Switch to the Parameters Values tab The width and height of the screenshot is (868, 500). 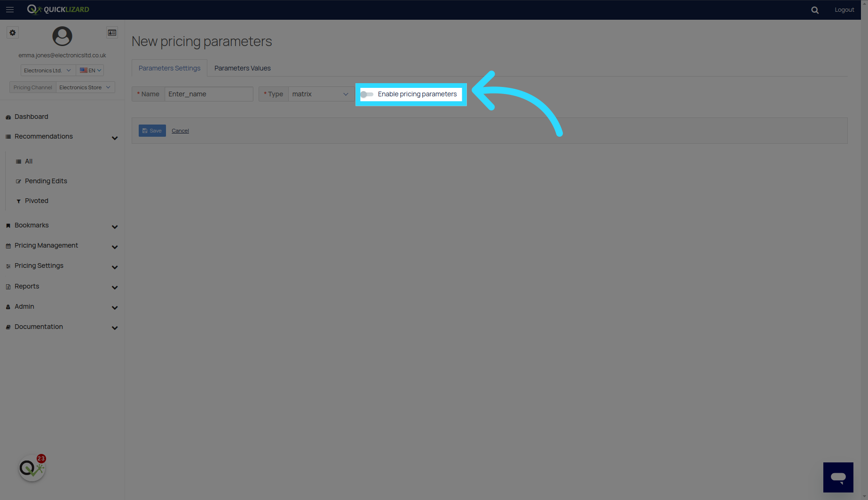242,68
